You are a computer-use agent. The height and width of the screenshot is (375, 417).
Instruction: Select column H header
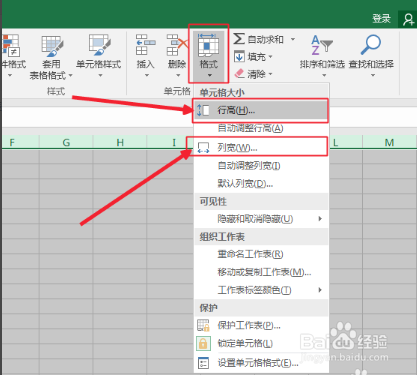(x=120, y=143)
